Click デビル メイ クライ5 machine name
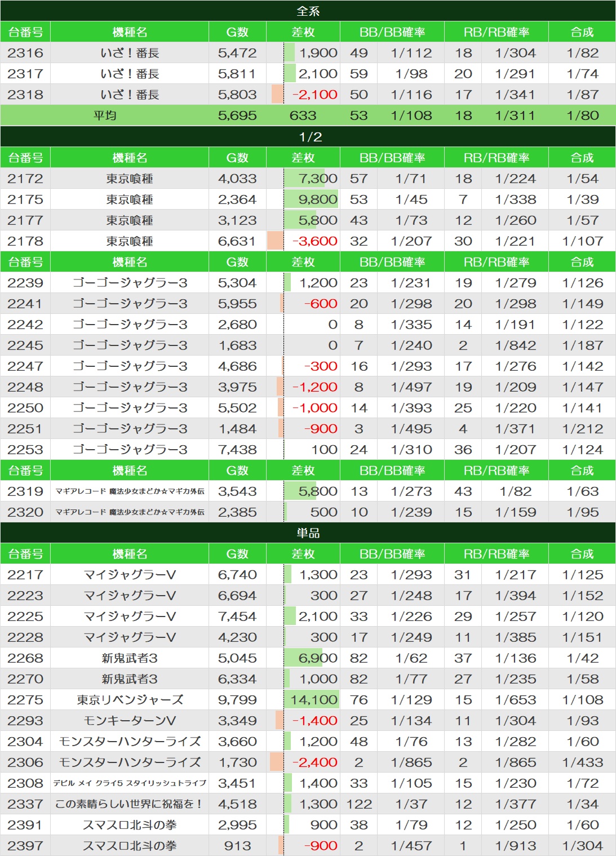 130,783
